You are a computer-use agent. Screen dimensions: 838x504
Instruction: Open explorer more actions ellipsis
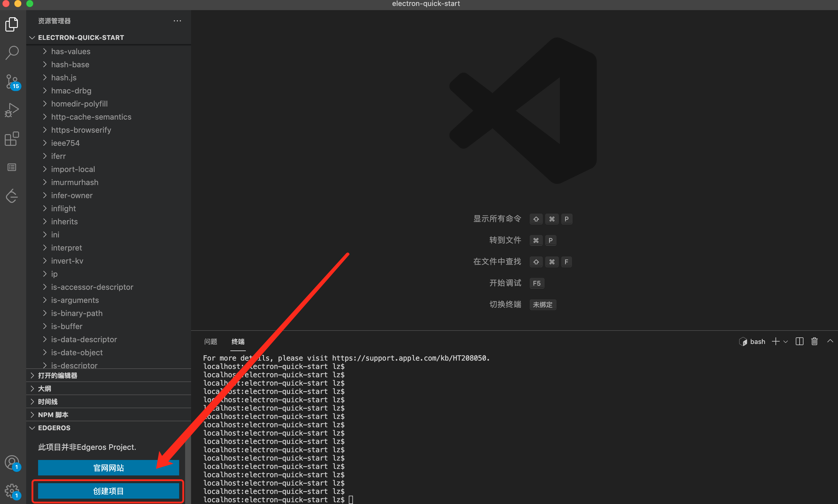(177, 21)
